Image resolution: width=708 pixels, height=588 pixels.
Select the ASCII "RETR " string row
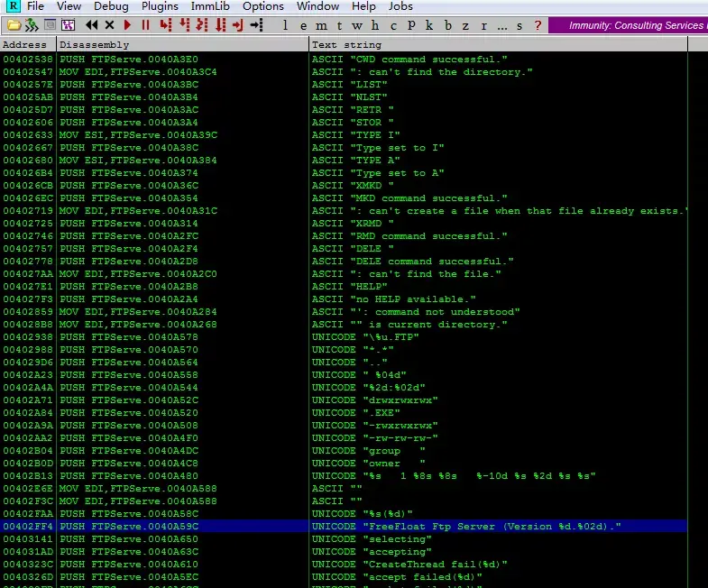[344, 110]
